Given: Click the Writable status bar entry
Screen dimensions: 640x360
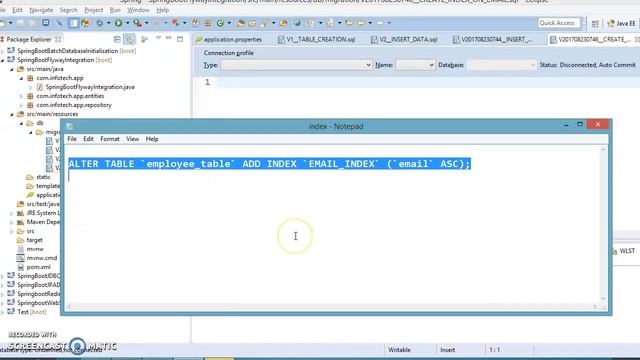Looking at the screenshot, I should (x=399, y=350).
